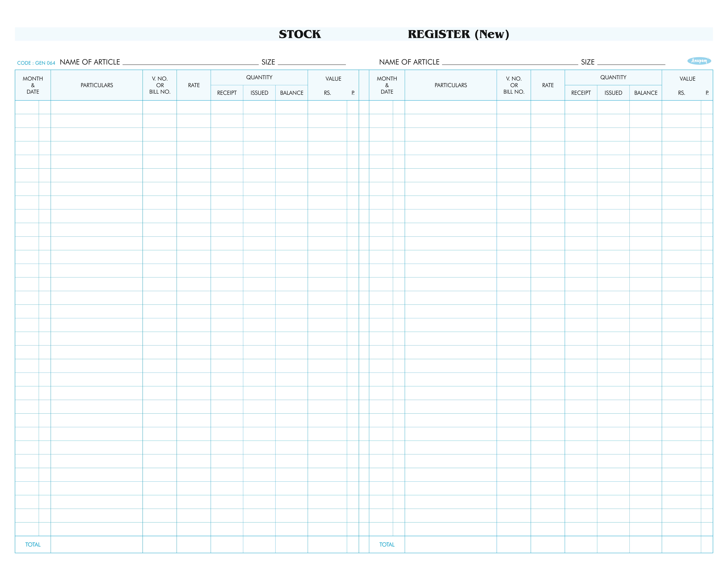Click the right BALANCE sub-header
Screen dimensions: 728x570
646,93
